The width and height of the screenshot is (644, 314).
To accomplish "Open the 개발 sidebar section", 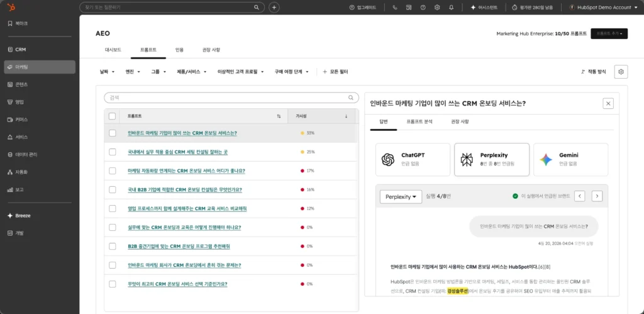I will click(40, 233).
